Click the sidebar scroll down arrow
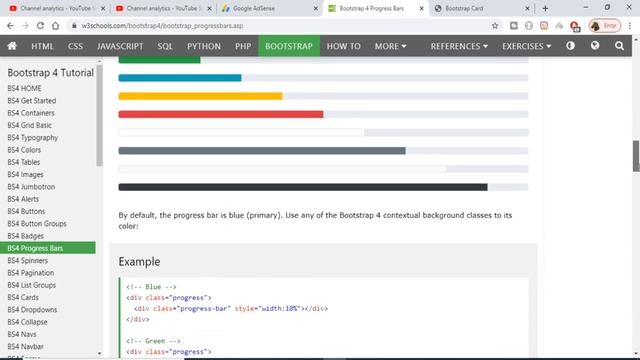 pos(100,353)
